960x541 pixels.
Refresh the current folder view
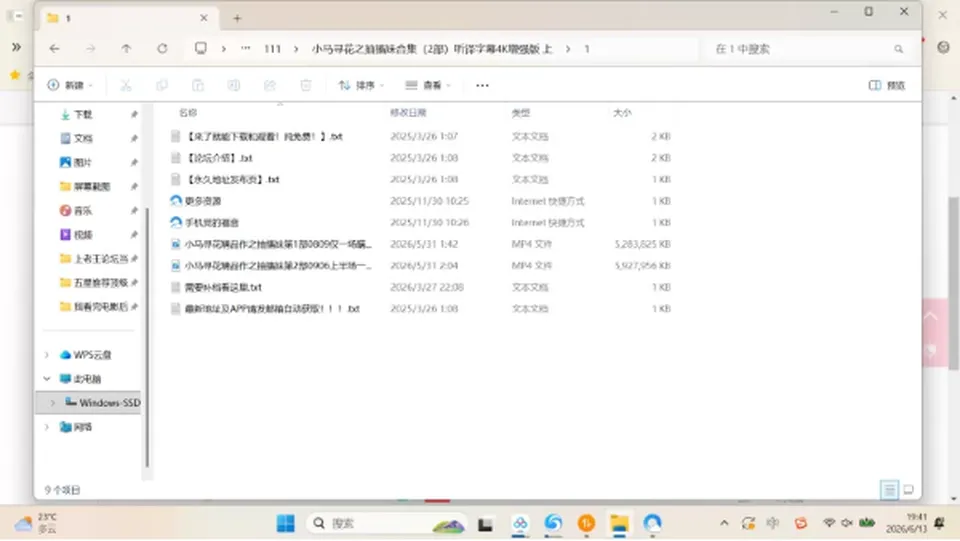coord(162,48)
